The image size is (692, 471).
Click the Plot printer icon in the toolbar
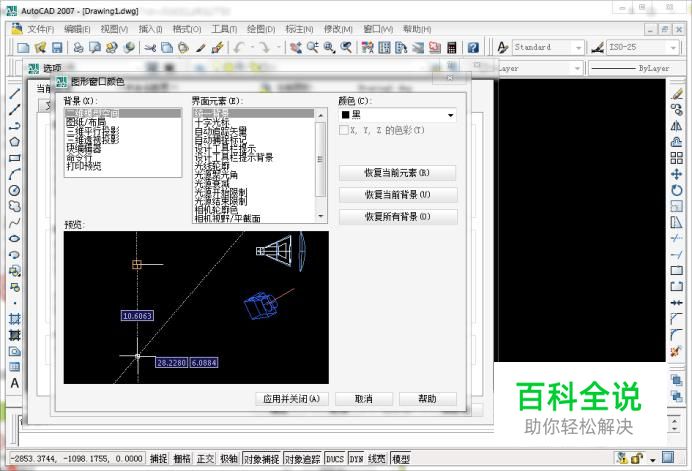click(x=79, y=47)
